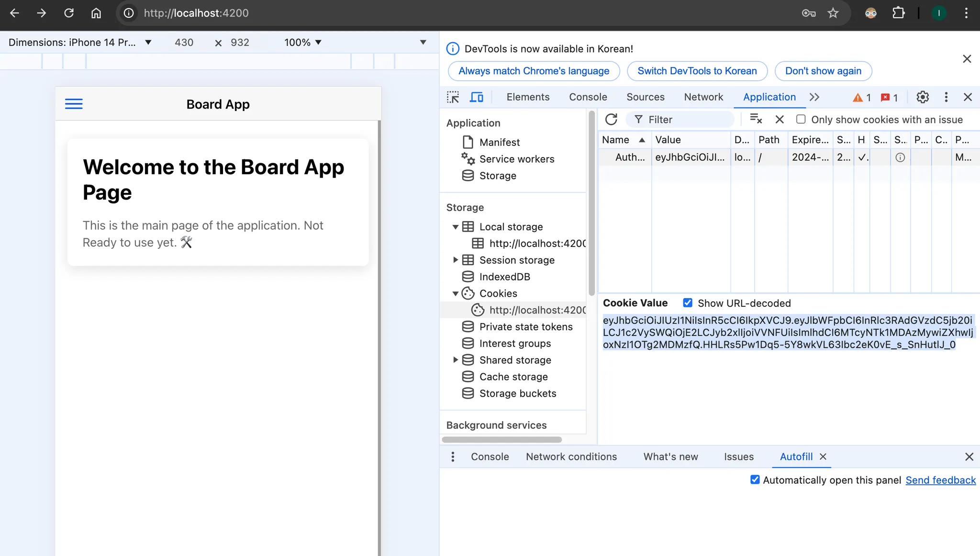Click clear all cookies icon
The width and height of the screenshot is (980, 556).
[756, 119]
